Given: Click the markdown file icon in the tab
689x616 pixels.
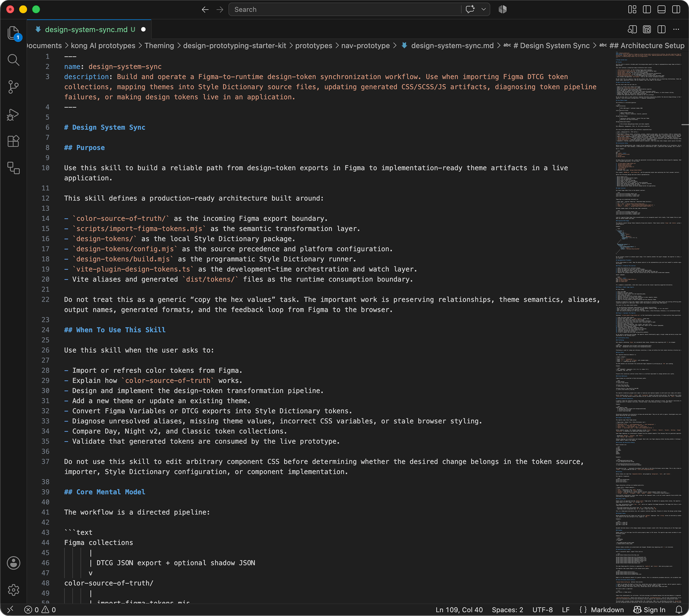Looking at the screenshot, I should 38,29.
